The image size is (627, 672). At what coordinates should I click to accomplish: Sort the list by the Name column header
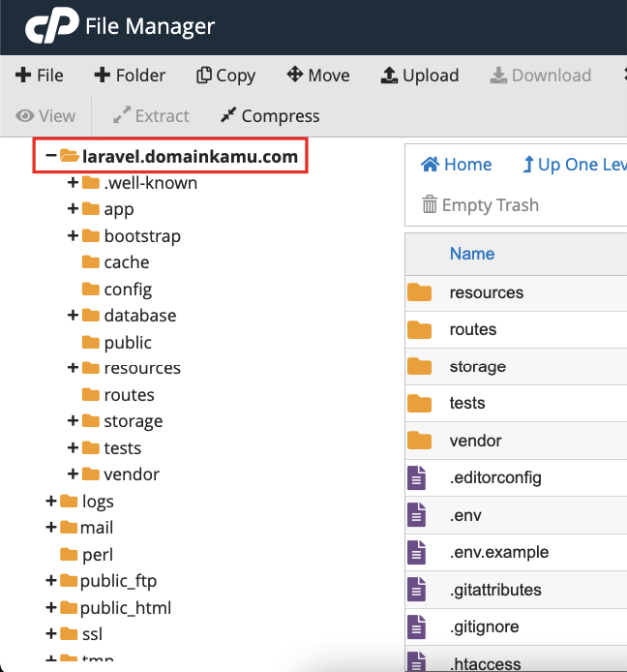tap(472, 254)
